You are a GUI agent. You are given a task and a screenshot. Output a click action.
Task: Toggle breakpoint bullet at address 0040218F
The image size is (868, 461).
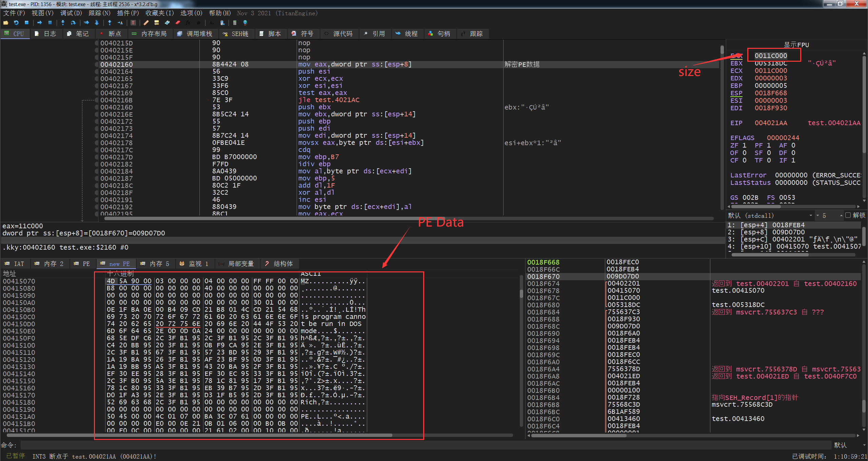tap(97, 193)
